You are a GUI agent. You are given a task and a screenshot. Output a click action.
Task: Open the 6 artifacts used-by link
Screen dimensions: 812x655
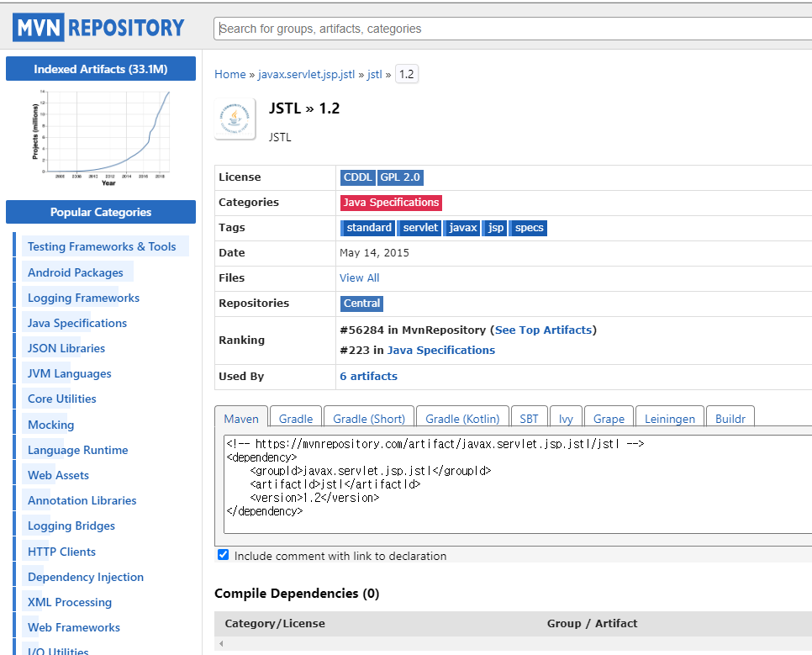(369, 376)
